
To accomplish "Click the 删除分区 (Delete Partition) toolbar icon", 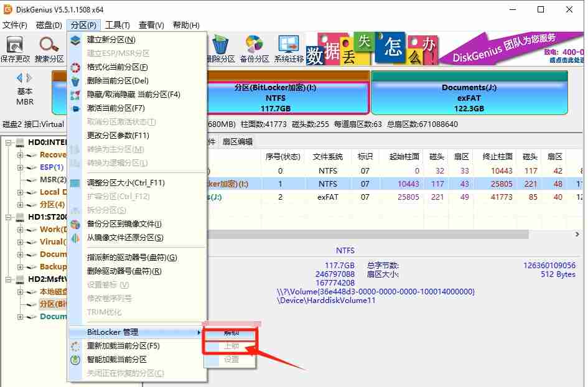I will coord(219,47).
